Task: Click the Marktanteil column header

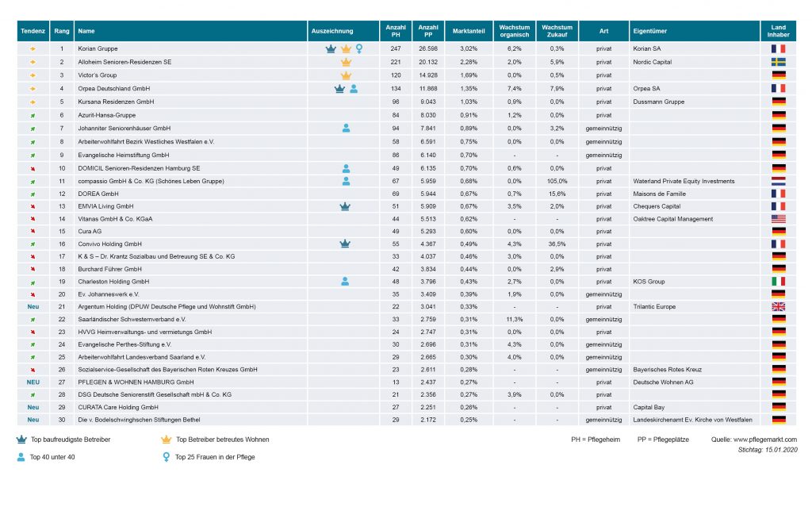Action: [x=469, y=31]
